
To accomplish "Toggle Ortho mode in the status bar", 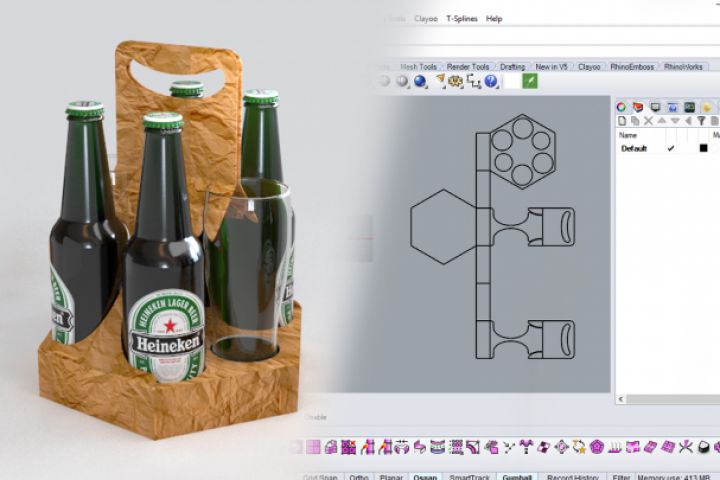I will coord(359,477).
